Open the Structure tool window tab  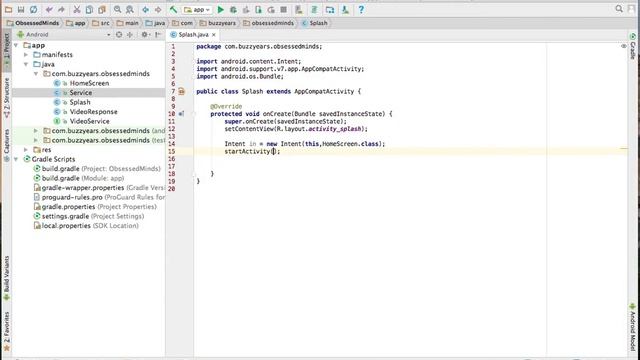click(7, 98)
